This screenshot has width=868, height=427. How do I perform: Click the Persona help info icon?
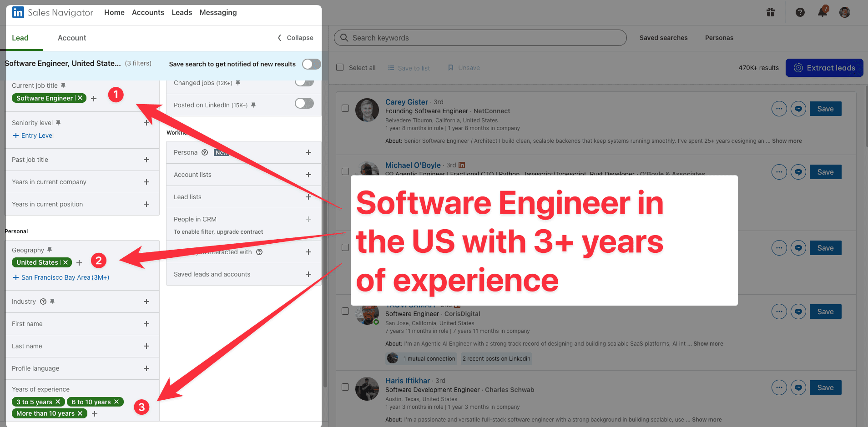tap(205, 152)
